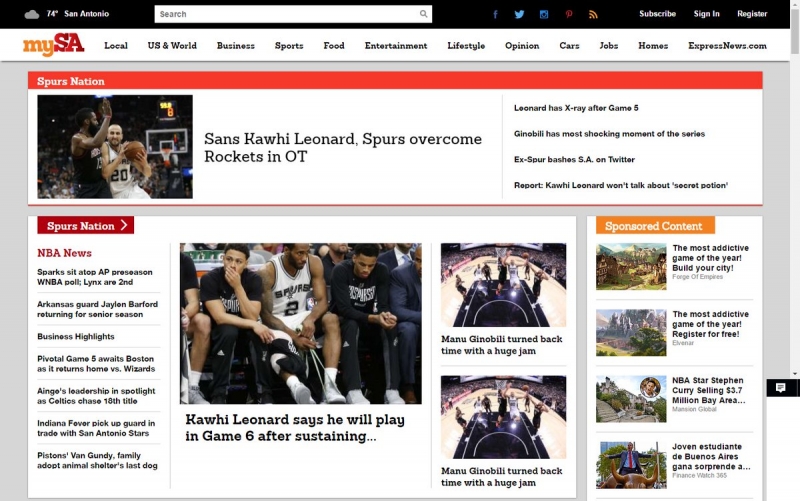The image size is (800, 501).
Task: Open the Local menu section
Action: 116,45
